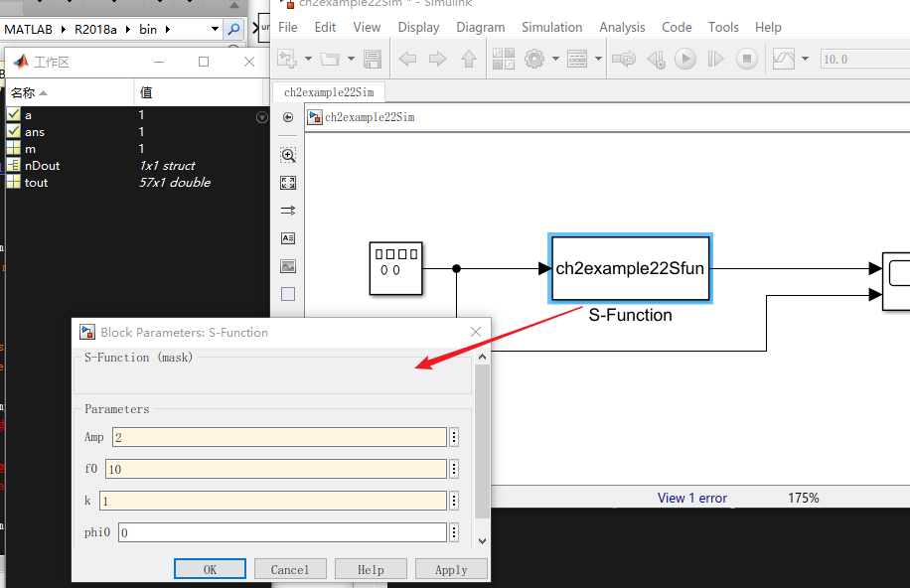Click the Open folder icon in toolbar
This screenshot has width=910, height=588.
[x=330, y=59]
